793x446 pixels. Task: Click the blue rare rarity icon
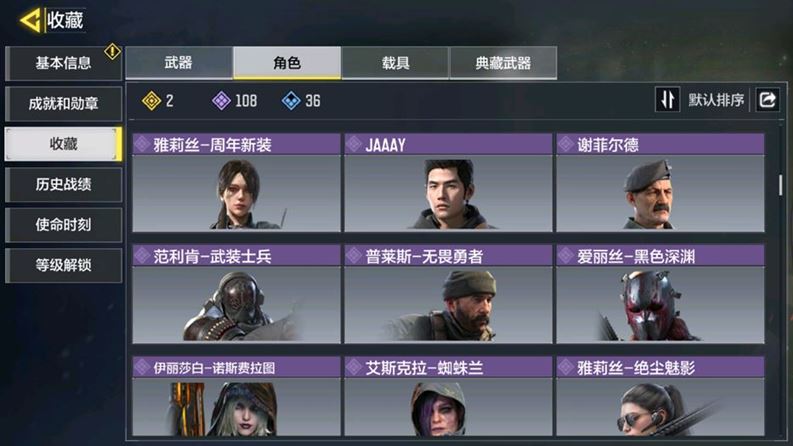291,101
